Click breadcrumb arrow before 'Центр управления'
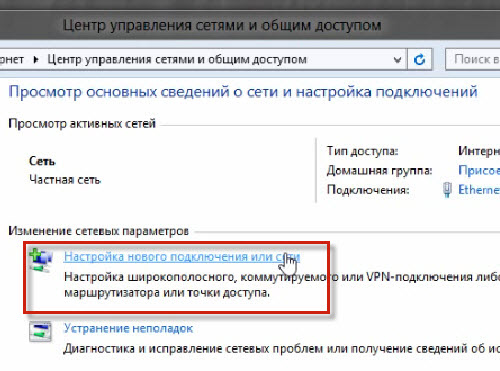This screenshot has width=500, height=371. coord(36,60)
